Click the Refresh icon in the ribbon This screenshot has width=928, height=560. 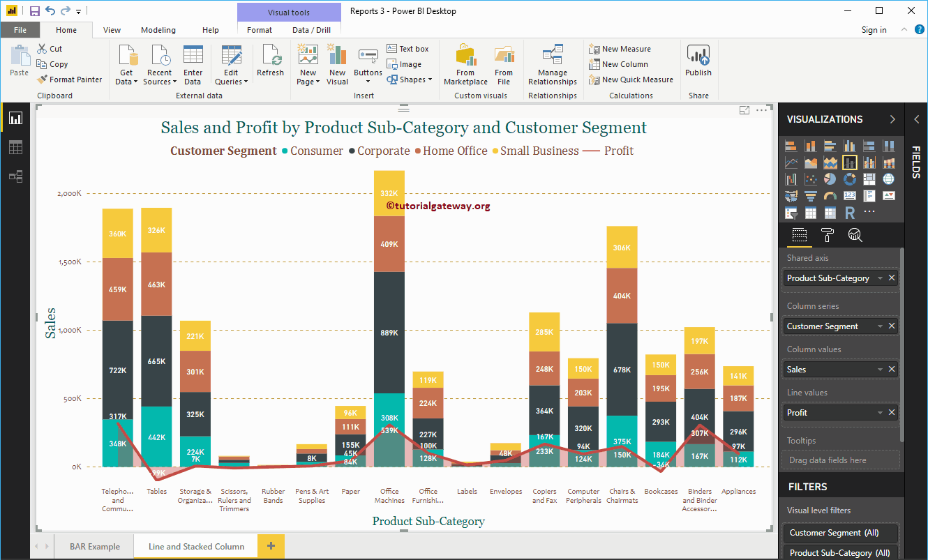[x=270, y=62]
